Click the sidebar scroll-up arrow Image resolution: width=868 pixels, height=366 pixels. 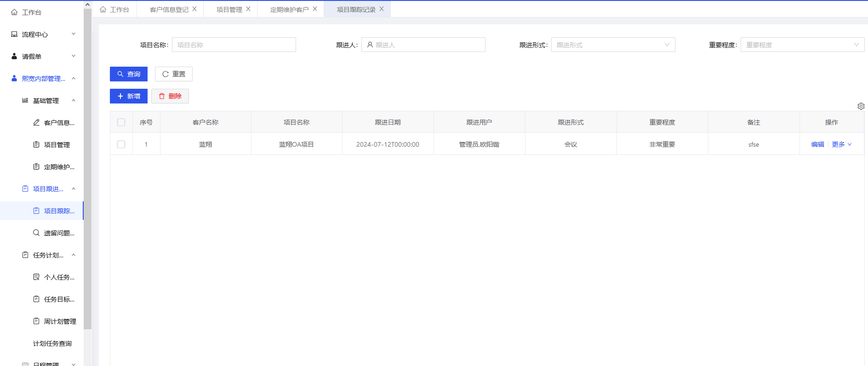tap(88, 4)
